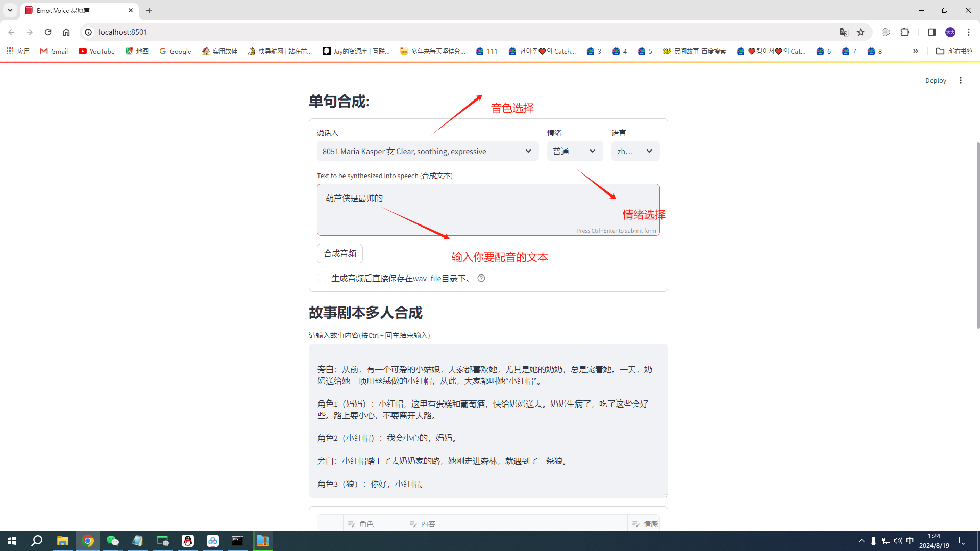Viewport: 980px width, 551px height.
Task: Click the page vertical scrollbar thumb
Action: coord(977,235)
